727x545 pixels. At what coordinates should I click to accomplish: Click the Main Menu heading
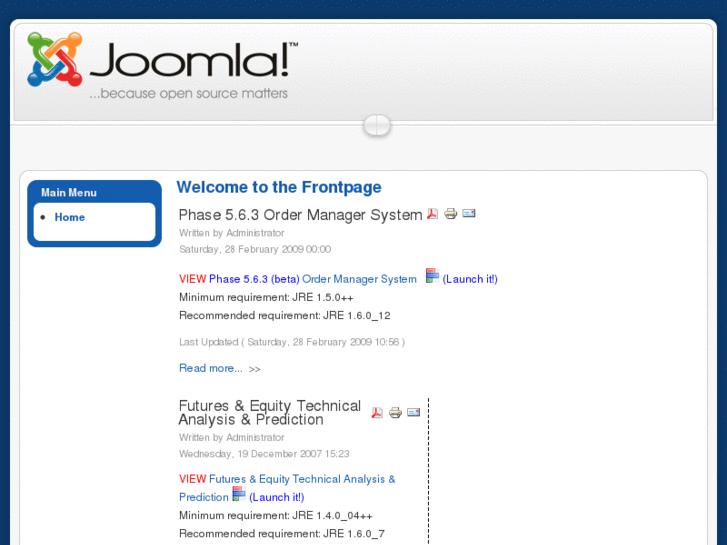69,192
